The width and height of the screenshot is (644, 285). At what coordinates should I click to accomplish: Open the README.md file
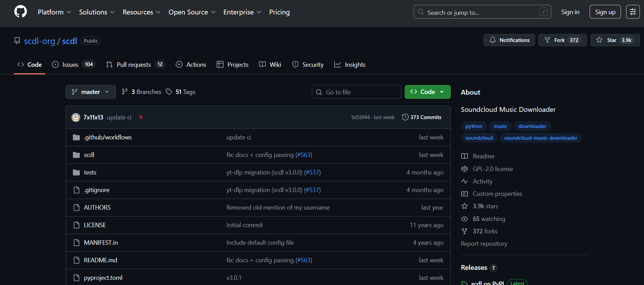coord(100,260)
